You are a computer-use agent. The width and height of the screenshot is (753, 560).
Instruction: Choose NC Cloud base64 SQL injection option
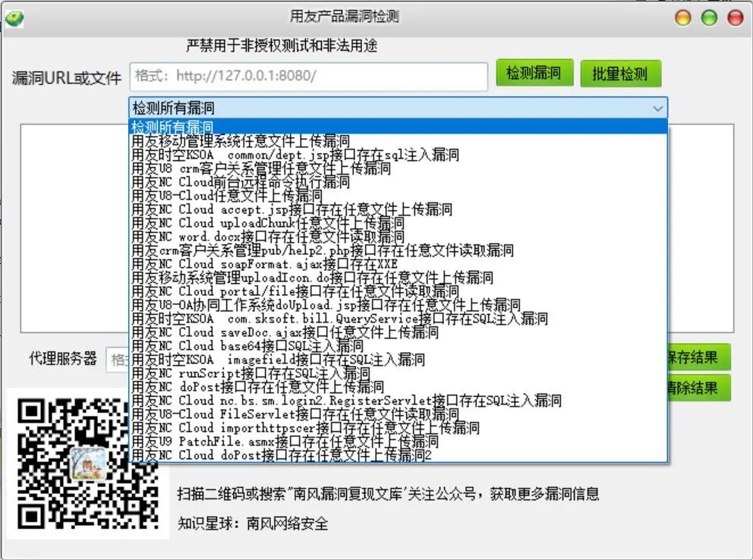click(398, 345)
